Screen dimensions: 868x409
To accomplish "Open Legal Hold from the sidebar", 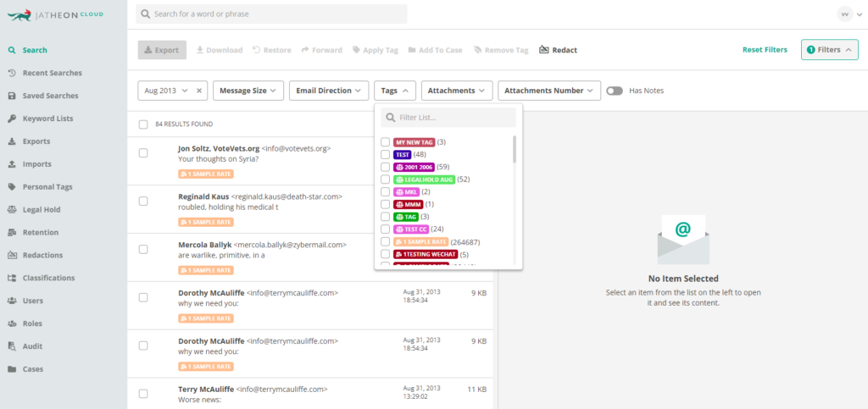I will click(42, 209).
